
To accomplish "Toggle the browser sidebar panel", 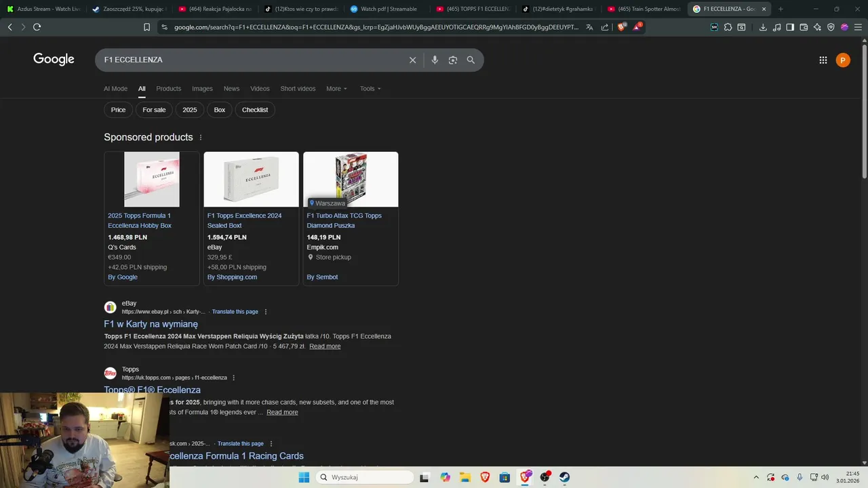I will click(x=790, y=27).
